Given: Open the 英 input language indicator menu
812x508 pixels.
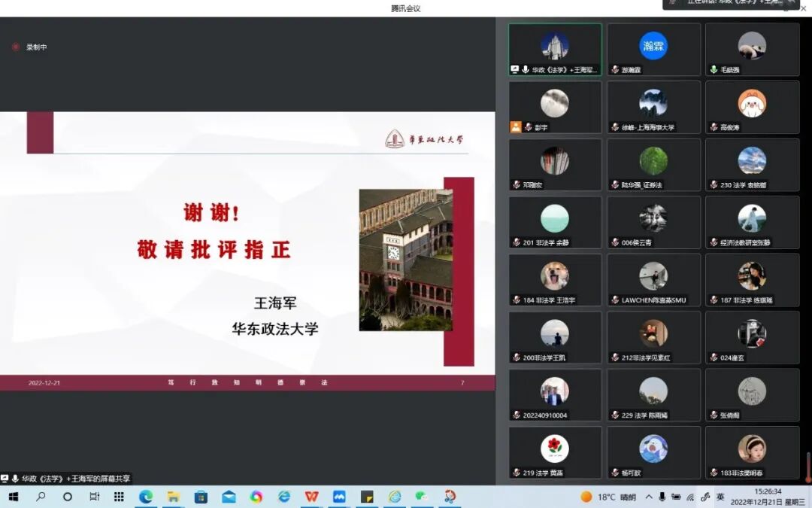Looking at the screenshot, I should 721,497.
